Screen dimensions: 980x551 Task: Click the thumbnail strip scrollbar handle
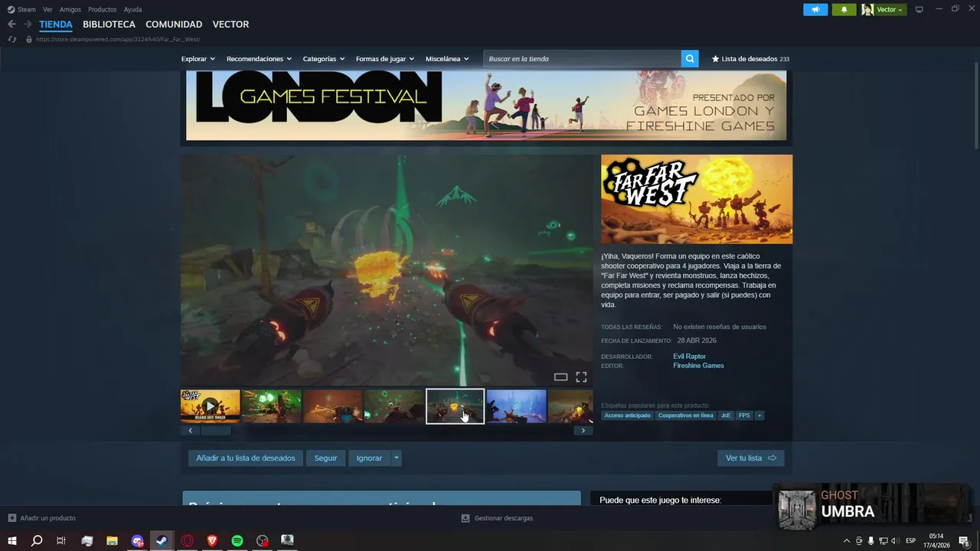click(x=216, y=431)
